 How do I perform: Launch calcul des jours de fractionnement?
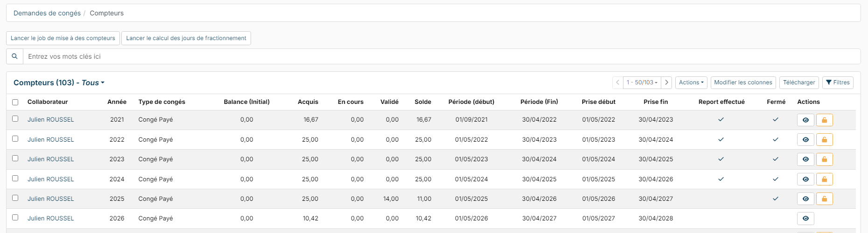point(186,38)
